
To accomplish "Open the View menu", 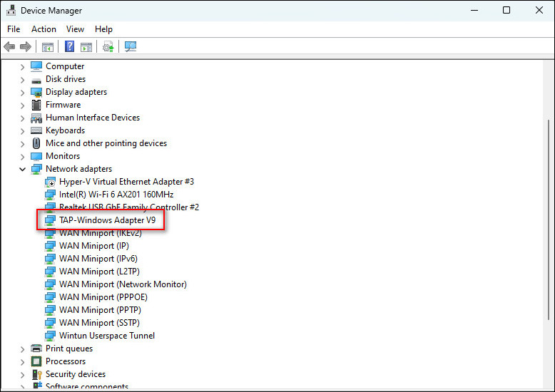I will [x=75, y=29].
